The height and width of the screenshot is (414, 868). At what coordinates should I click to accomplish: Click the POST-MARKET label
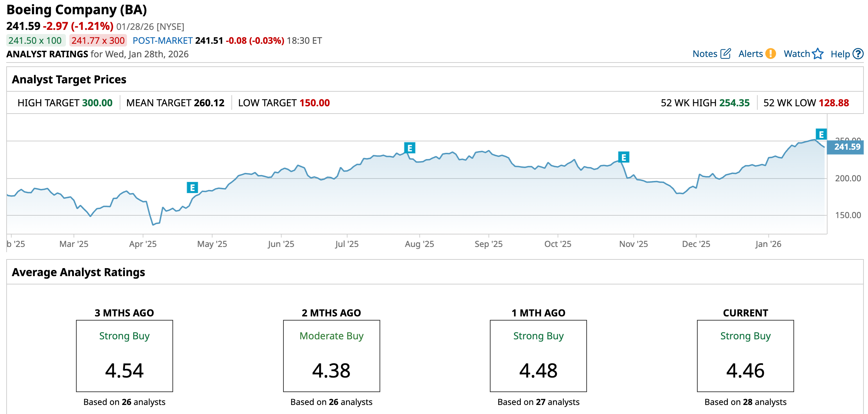[162, 41]
